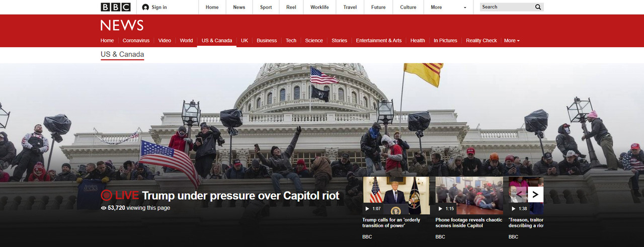Click the red LIVE indicator icon
Screen dimensions: 644x247
106,195
